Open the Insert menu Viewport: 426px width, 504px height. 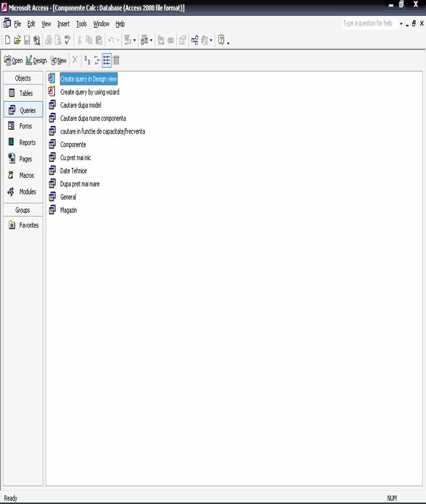pos(63,24)
